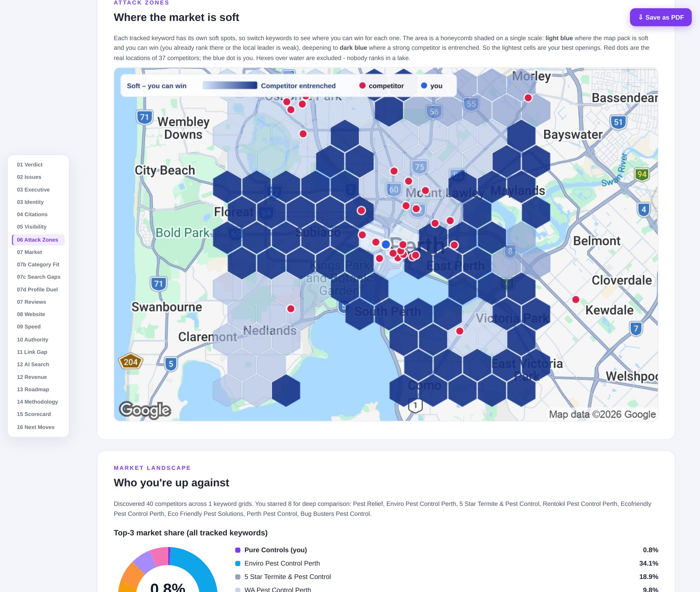Click the 'Who you're up against' heading
Screen dimensions: 700x592
point(171,483)
